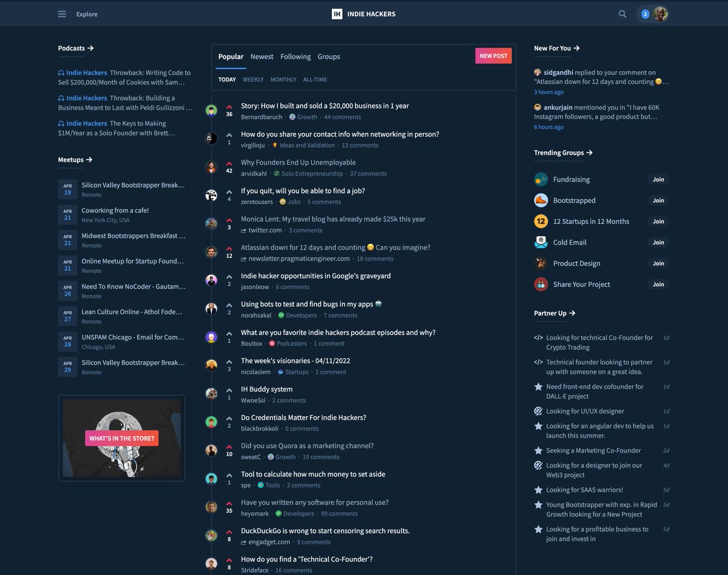Screen dimensions: 728x575
Task: Upvote 'Have you written any software' post
Action: (x=229, y=504)
